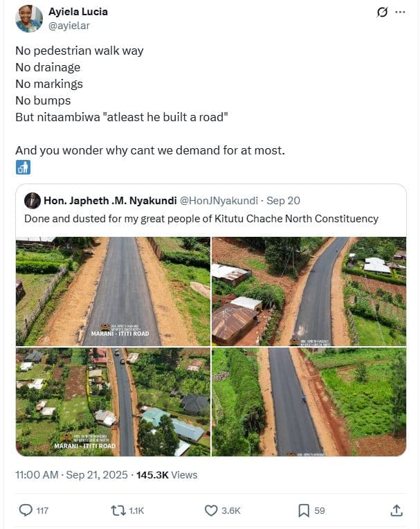Screen dimensions: 420x529
Task: Open the top-left Marani-Ititi Road photo
Action: (113, 292)
